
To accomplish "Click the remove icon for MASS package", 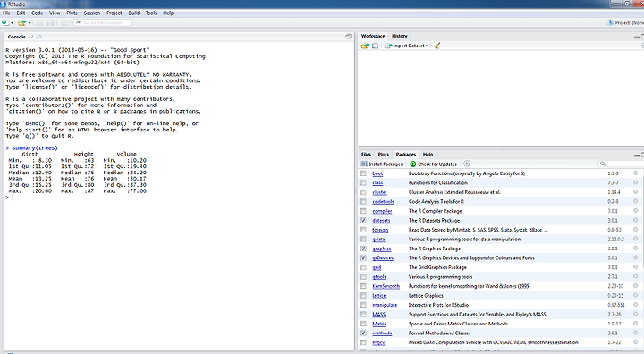I will coord(635,315).
